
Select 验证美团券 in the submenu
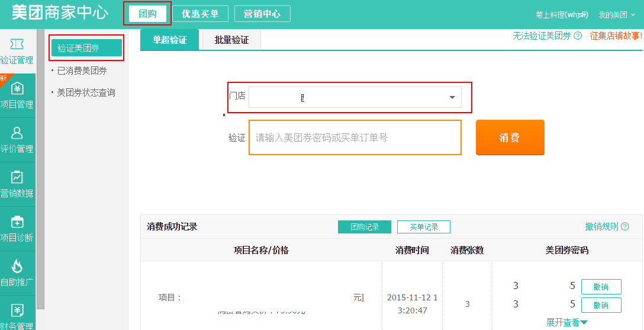point(86,48)
